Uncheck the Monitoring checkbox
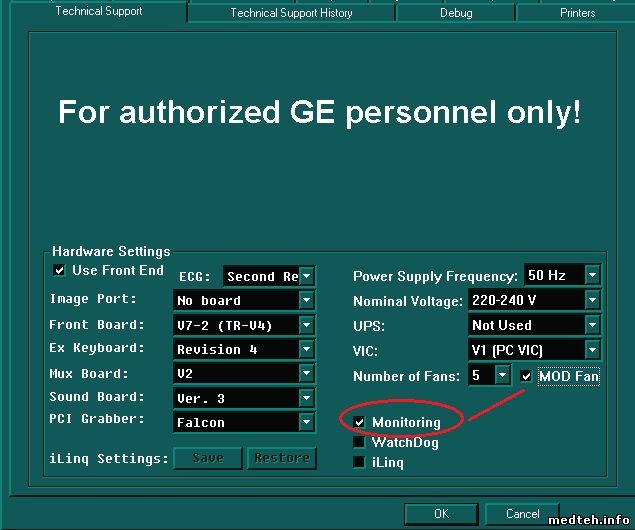 pyautogui.click(x=359, y=422)
